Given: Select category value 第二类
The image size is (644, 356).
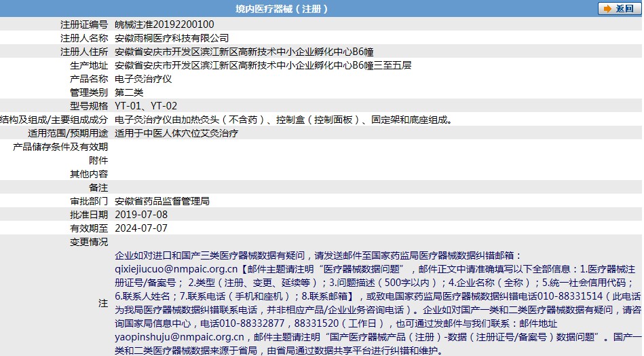Looking at the screenshot, I should 129,92.
